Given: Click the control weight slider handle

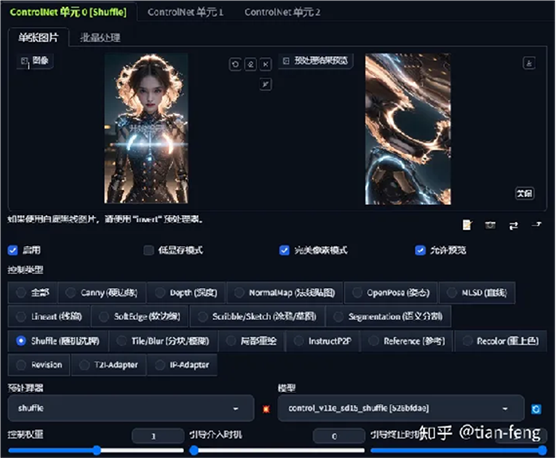Looking at the screenshot, I should pyautogui.click(x=96, y=451).
